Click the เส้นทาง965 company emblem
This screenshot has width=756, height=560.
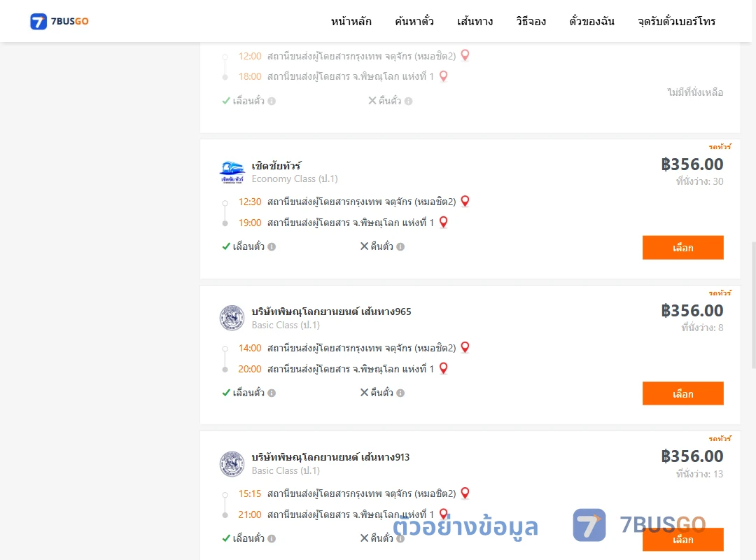click(x=232, y=318)
